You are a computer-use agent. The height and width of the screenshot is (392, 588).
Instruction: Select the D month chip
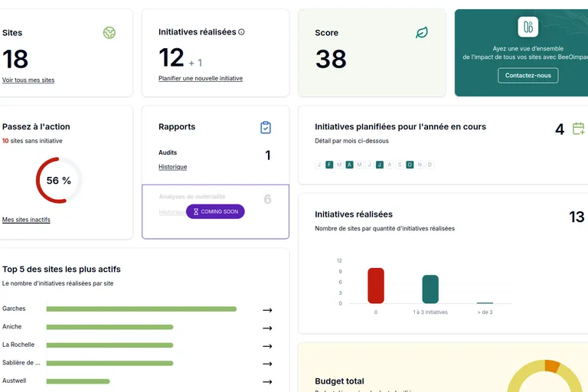click(x=430, y=165)
